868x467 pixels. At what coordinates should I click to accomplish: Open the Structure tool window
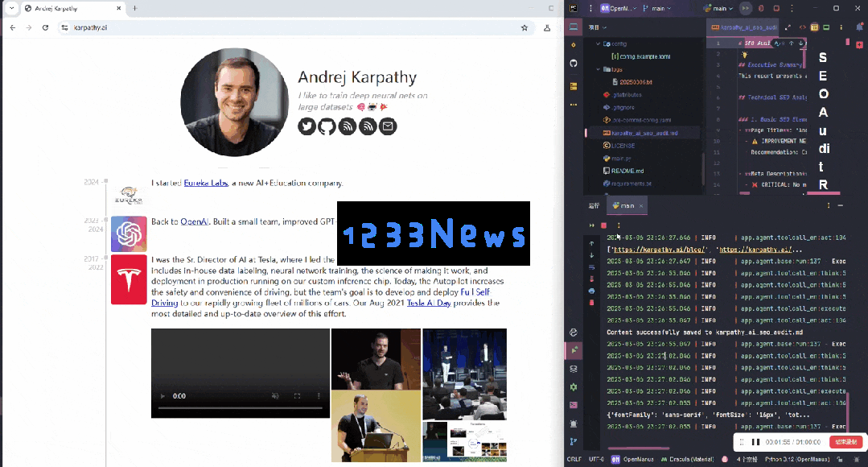point(574,86)
